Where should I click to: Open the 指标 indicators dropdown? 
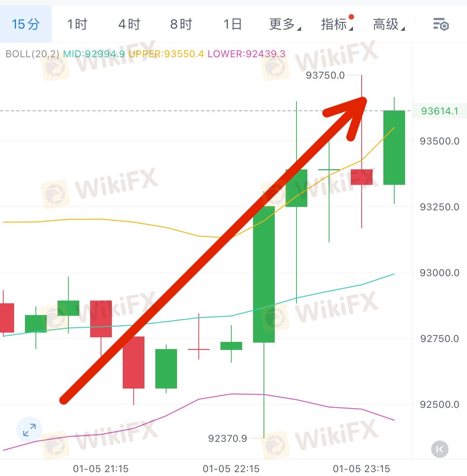click(337, 24)
